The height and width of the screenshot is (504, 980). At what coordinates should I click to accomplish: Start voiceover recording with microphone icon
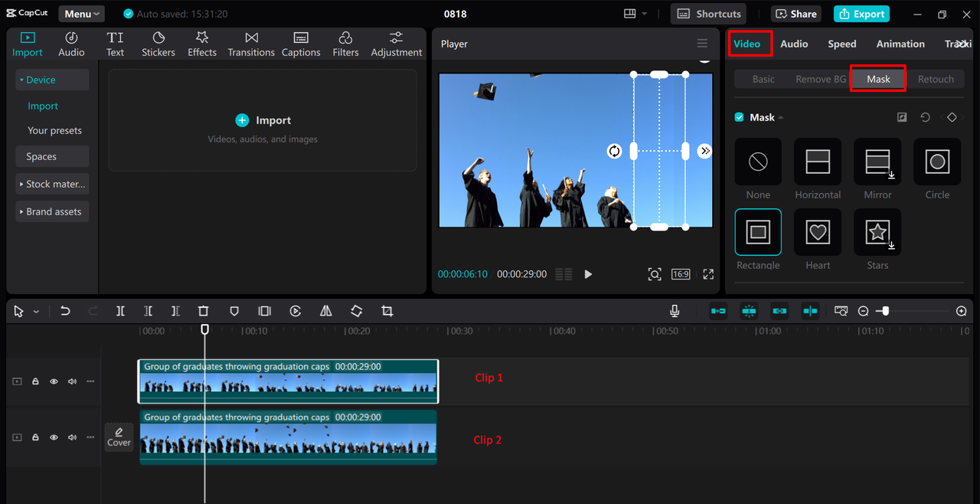click(x=675, y=311)
